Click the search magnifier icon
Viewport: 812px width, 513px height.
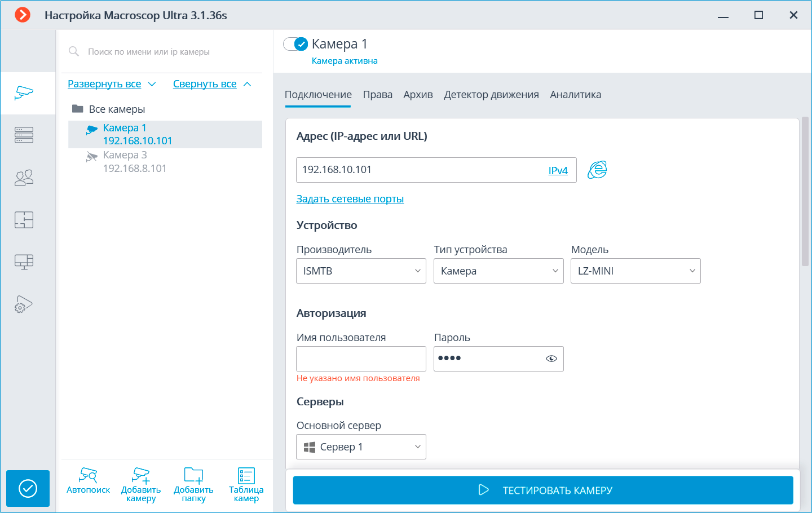pos(74,51)
